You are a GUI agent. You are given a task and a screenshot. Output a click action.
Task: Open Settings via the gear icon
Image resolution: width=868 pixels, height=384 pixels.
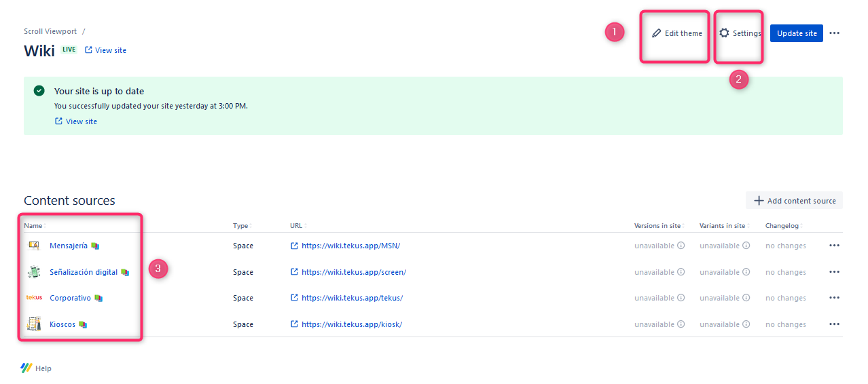(724, 33)
